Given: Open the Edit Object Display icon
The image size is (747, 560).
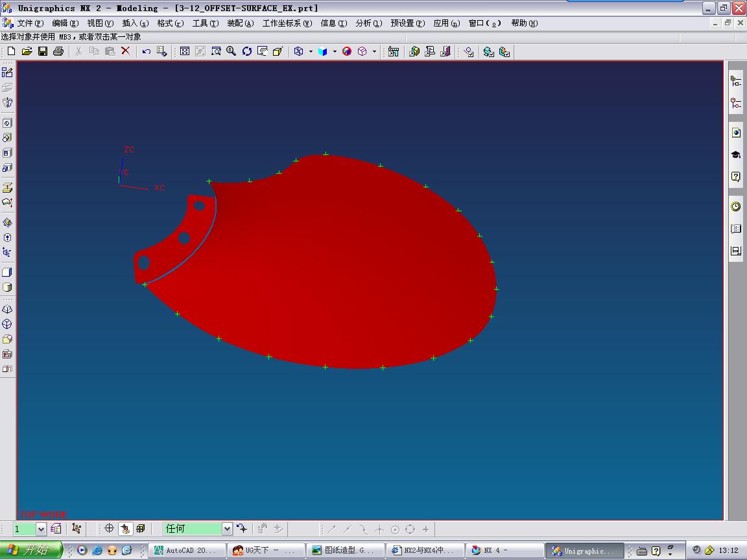Looking at the screenshot, I should tap(162, 51).
